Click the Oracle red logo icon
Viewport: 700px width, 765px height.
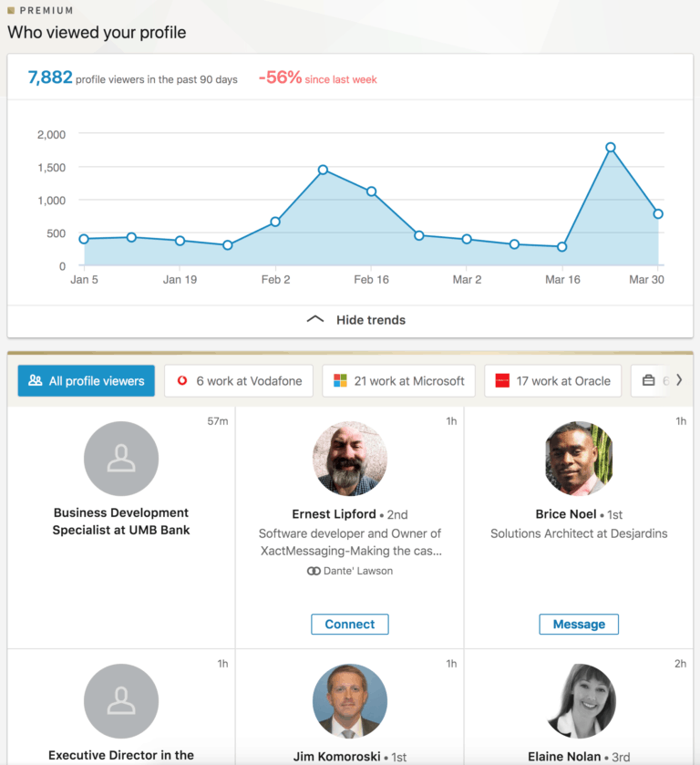[x=502, y=380]
